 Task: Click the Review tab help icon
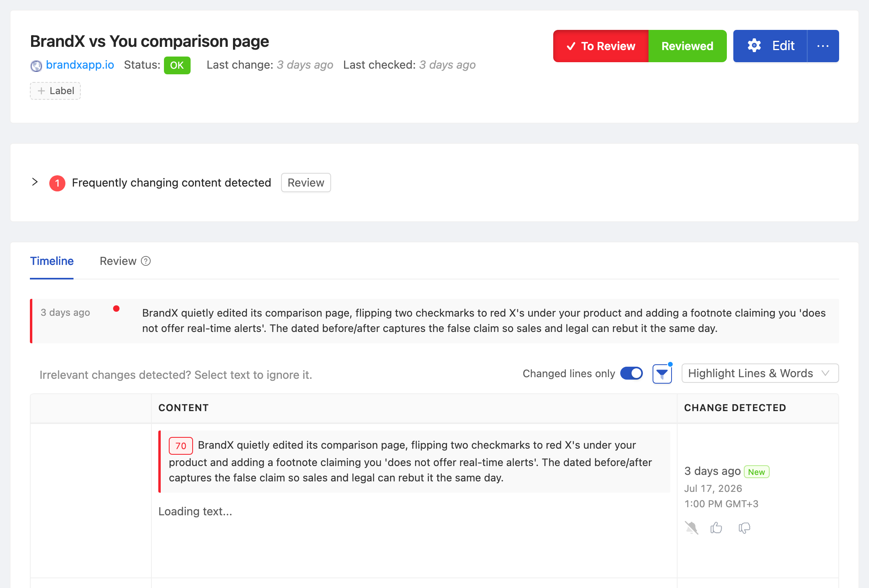[146, 261]
